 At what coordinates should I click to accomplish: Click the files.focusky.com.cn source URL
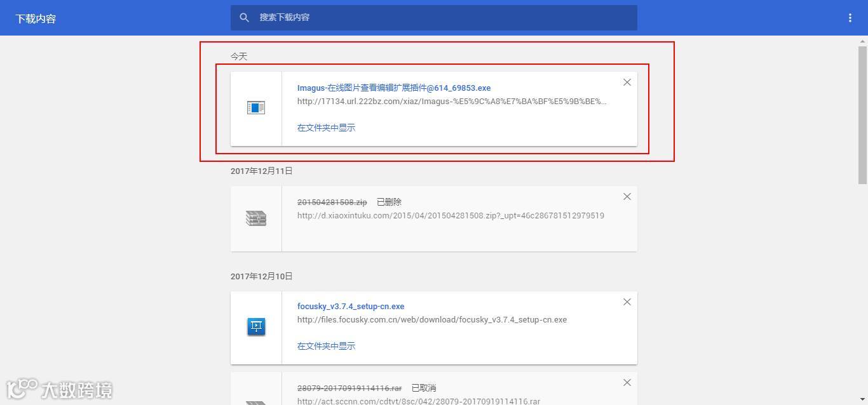pos(432,320)
